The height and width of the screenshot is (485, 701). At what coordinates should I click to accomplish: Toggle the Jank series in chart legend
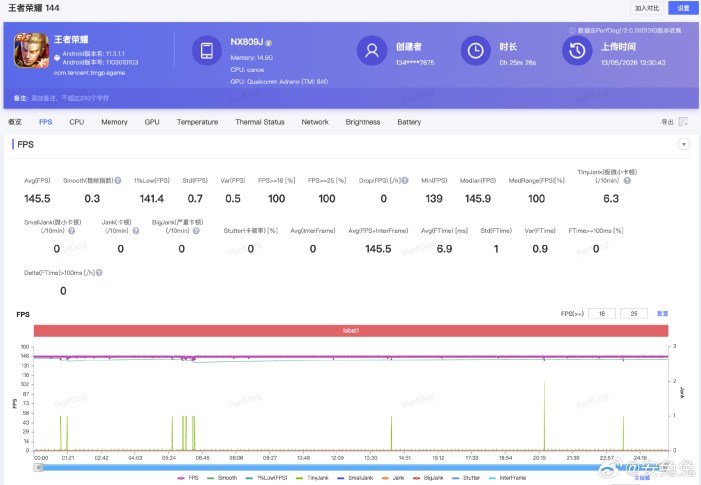click(x=393, y=478)
